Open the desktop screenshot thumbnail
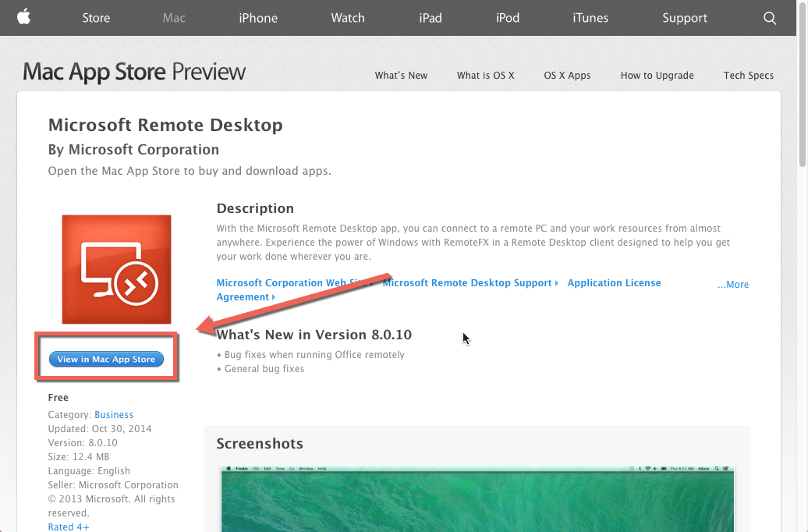808x532 pixels. (x=477, y=498)
